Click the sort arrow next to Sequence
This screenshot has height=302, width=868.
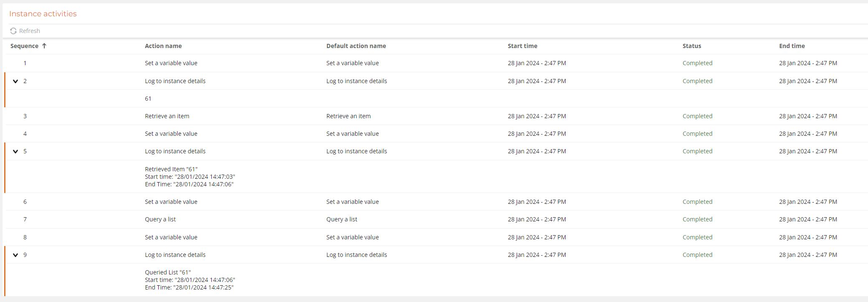tap(44, 46)
